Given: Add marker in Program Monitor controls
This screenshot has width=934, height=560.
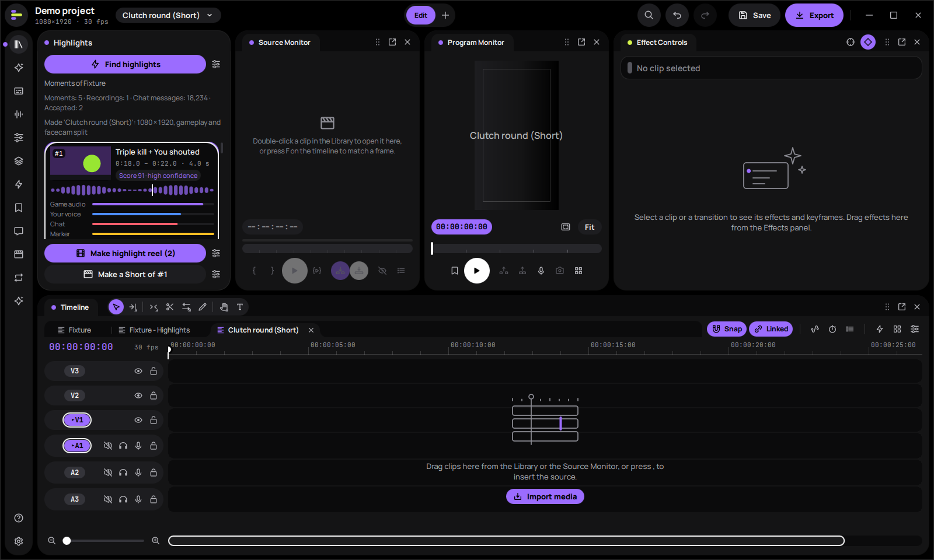Looking at the screenshot, I should pos(455,271).
